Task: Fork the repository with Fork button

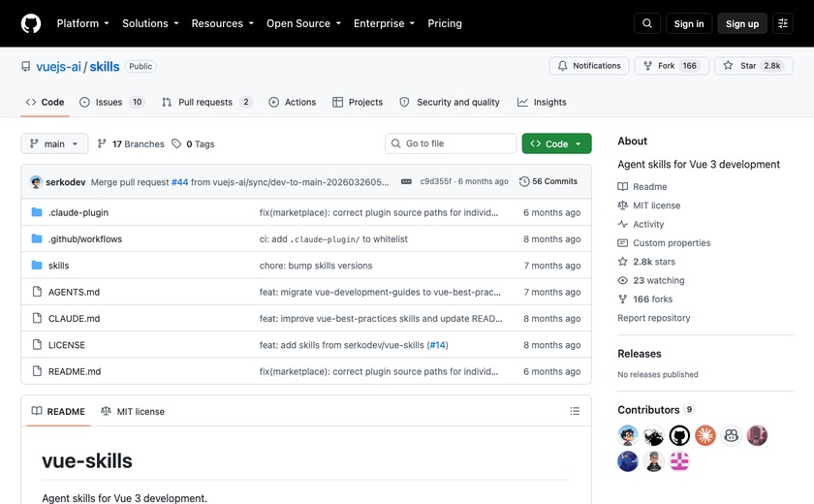Action: (672, 66)
